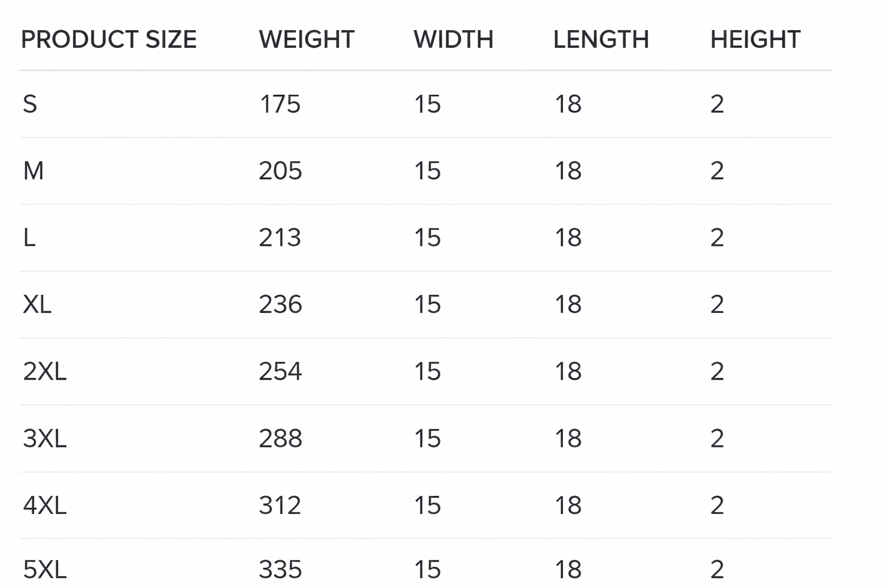Screen dimensions: 882x588
Task: Click the weight value 213
Action: [x=280, y=238]
